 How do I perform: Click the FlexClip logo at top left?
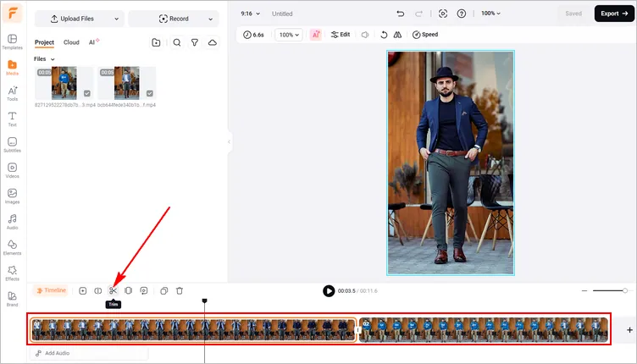click(x=13, y=14)
